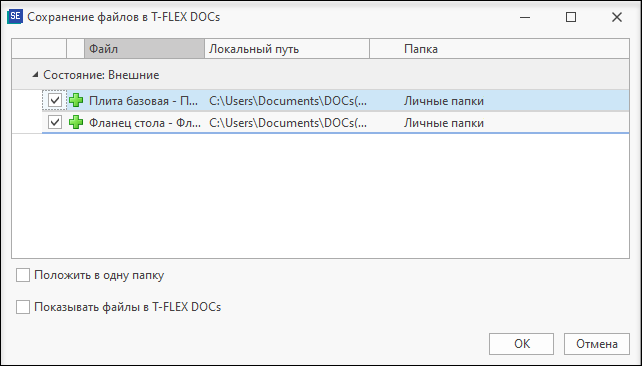Sort by the Файл column header
Image resolution: width=642 pixels, height=366 pixels.
[x=145, y=49]
